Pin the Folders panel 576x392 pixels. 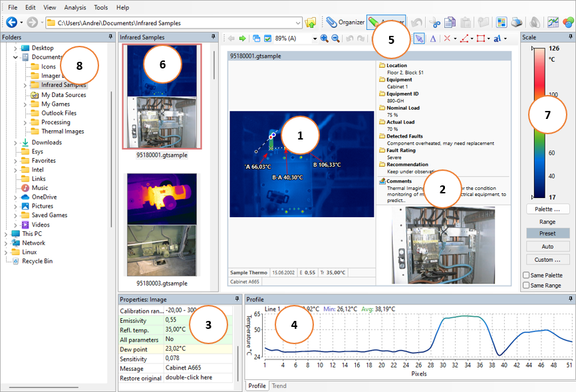(110, 37)
